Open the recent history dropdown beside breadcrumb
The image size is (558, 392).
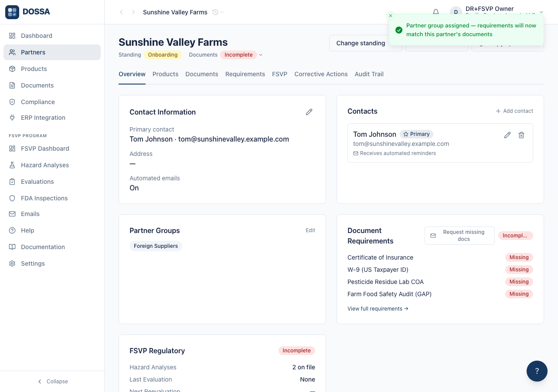click(x=218, y=12)
